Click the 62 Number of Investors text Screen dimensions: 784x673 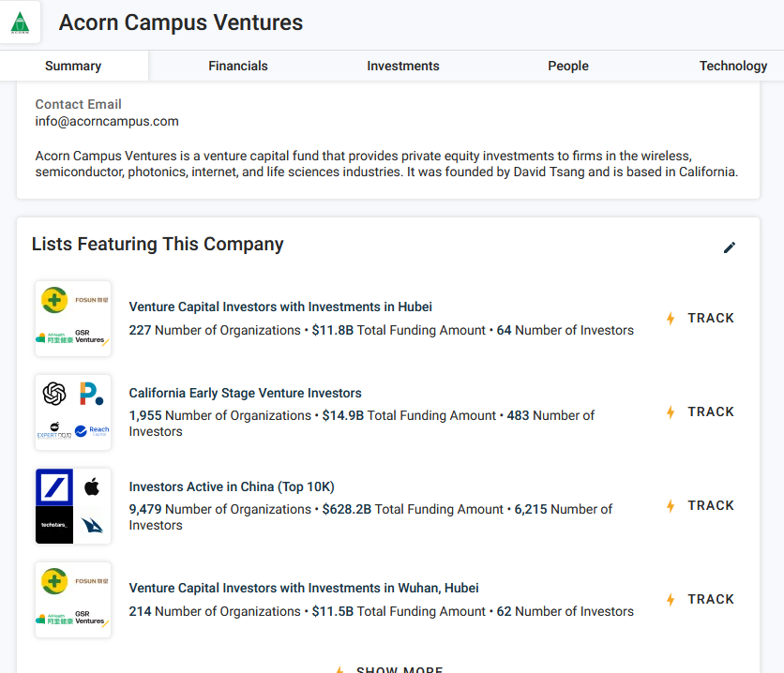[x=565, y=611]
